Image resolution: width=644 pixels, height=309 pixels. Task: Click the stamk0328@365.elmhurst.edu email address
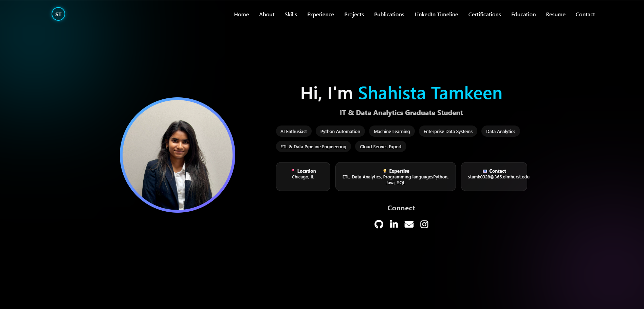coord(498,176)
